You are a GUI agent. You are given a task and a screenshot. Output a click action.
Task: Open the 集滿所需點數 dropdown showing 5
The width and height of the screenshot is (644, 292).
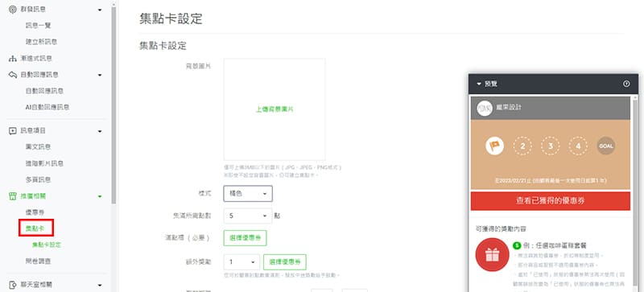click(248, 216)
